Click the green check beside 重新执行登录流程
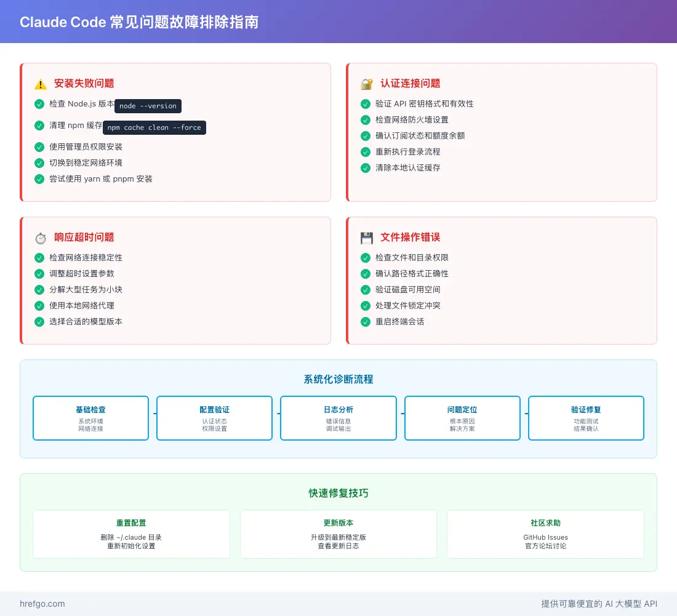Viewport: 677px width, 616px height. coord(365,152)
